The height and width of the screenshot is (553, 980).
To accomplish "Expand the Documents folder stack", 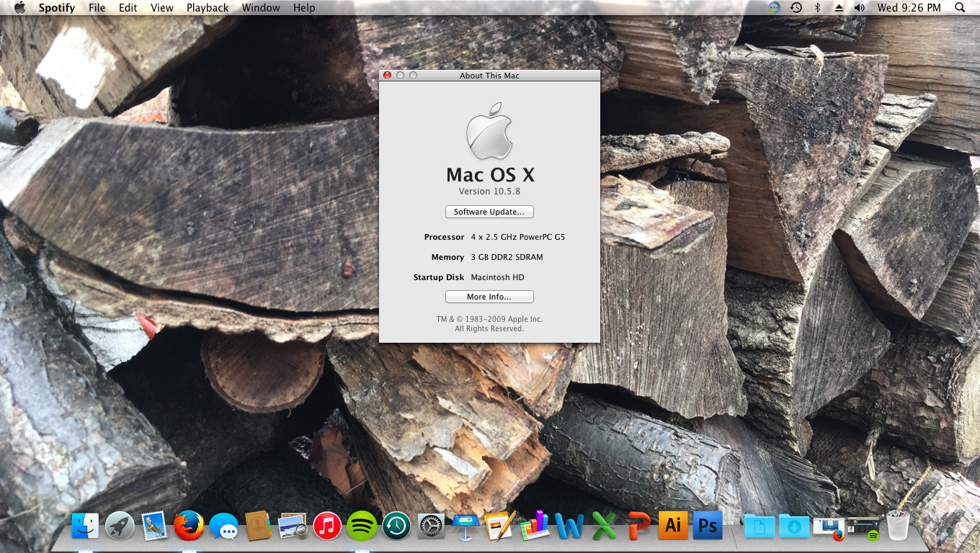I will [759, 526].
